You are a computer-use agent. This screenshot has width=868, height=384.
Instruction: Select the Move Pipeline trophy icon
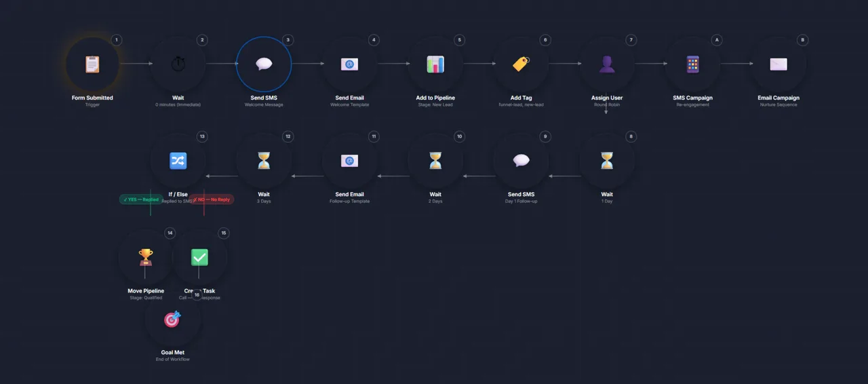tap(145, 257)
